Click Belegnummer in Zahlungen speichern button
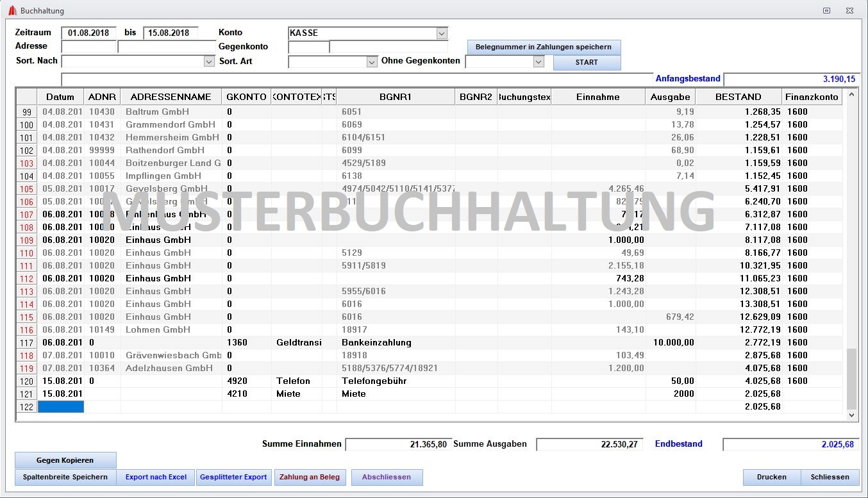868x498 pixels. 544,47
